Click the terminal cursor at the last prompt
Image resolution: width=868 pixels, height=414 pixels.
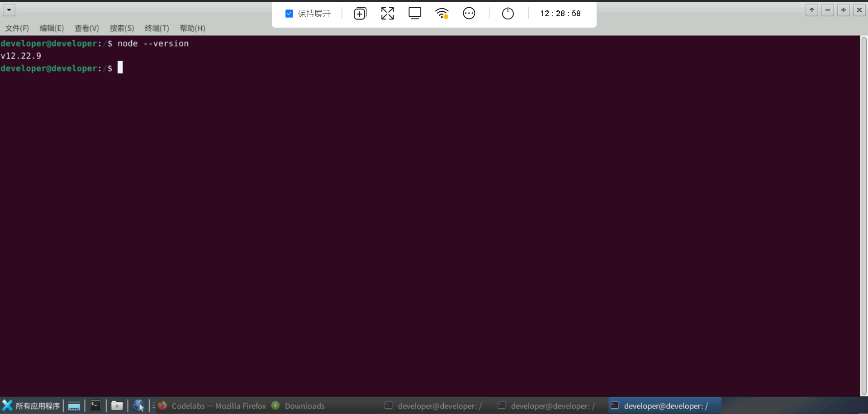click(120, 68)
